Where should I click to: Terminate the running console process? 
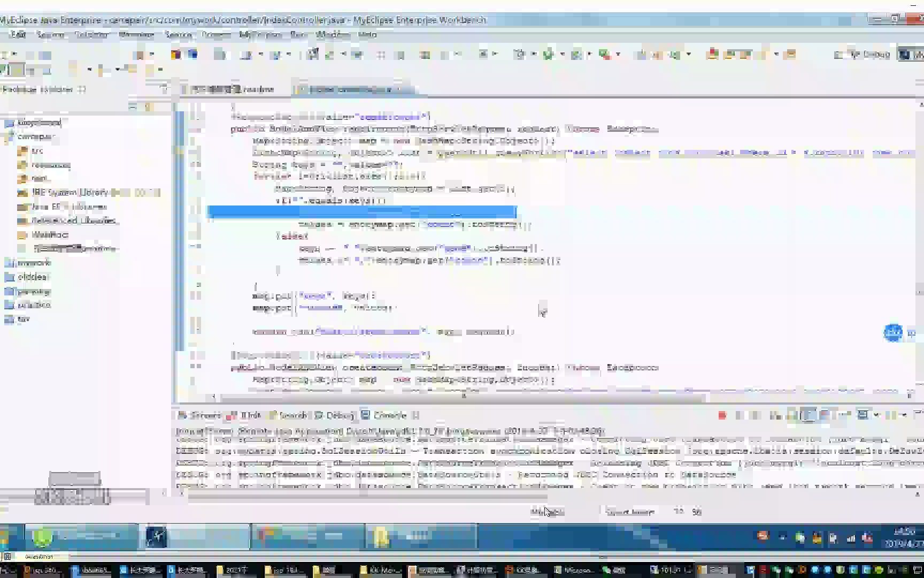point(722,415)
